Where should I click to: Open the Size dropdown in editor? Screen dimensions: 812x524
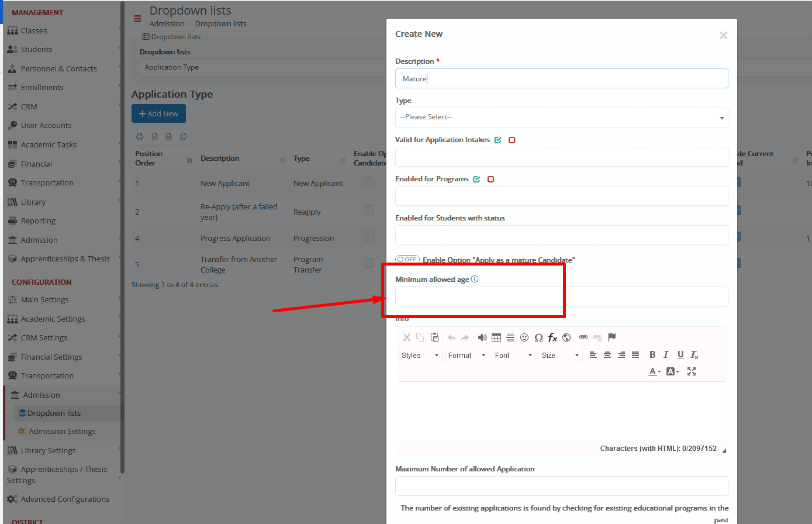pyautogui.click(x=561, y=355)
